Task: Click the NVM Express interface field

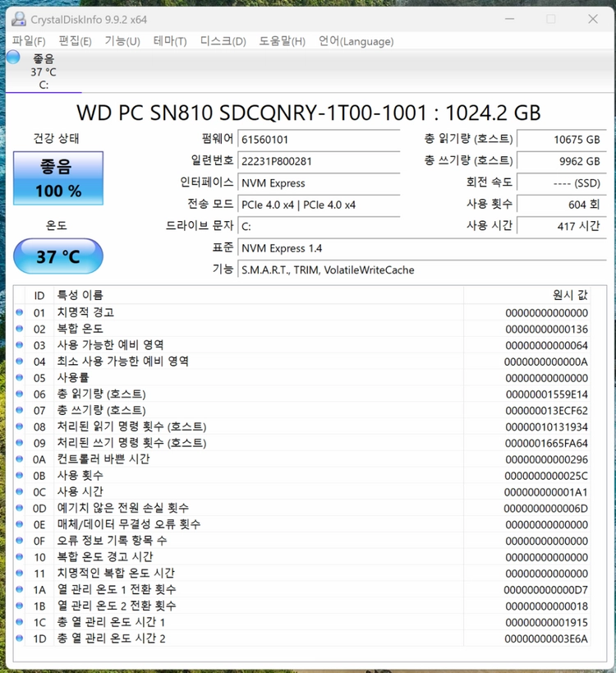Action: pos(319,183)
